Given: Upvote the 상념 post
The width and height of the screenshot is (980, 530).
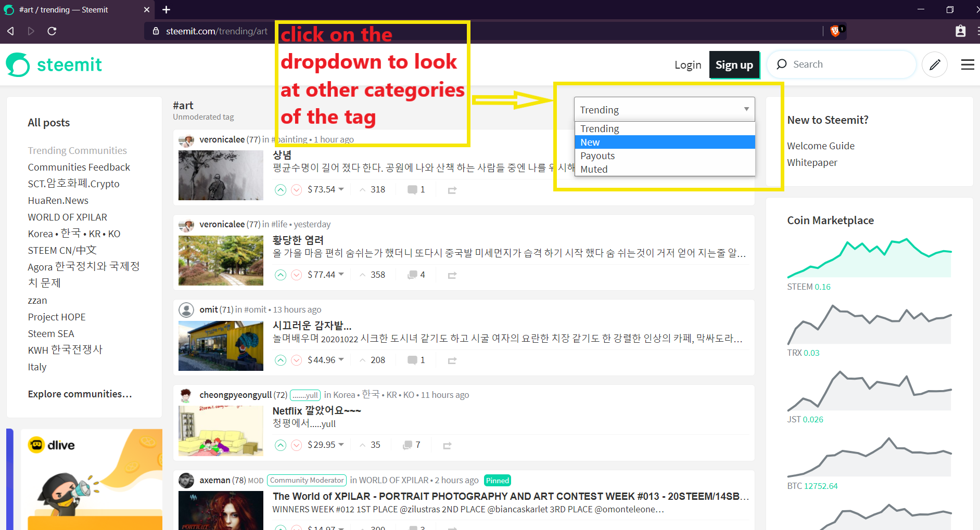Looking at the screenshot, I should tap(281, 190).
